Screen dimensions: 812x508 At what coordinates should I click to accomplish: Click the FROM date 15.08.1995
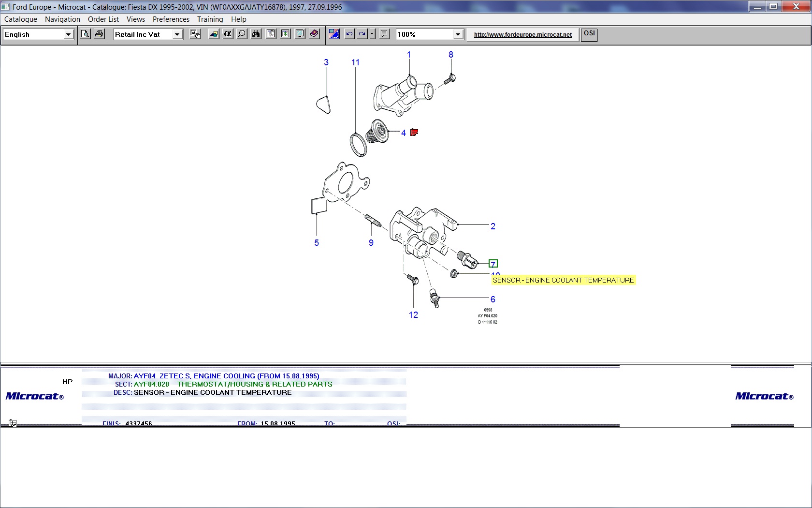pos(278,423)
